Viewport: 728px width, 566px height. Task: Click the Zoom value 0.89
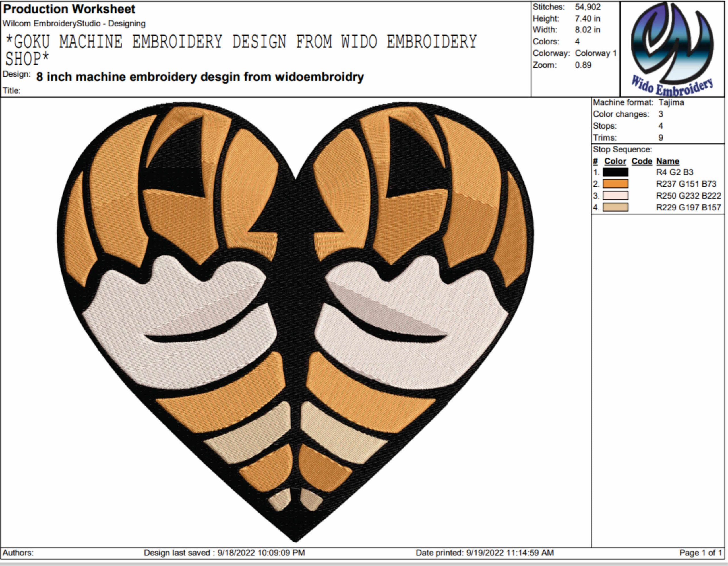point(583,65)
